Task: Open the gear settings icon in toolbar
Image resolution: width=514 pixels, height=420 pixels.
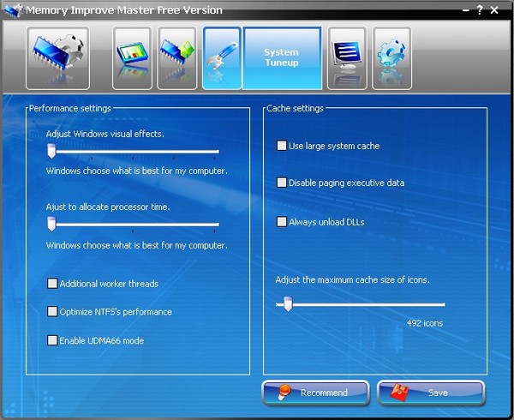Action: pyautogui.click(x=391, y=58)
